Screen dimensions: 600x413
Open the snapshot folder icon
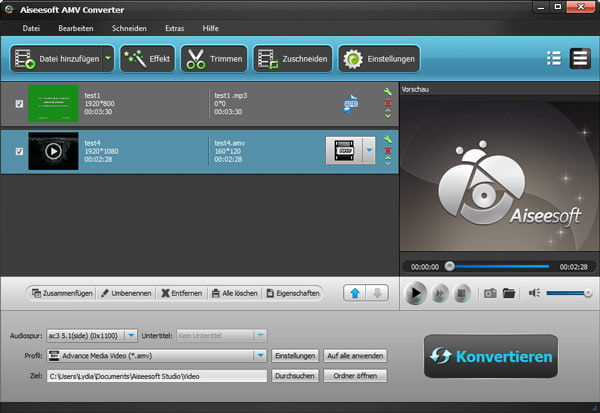click(x=509, y=293)
